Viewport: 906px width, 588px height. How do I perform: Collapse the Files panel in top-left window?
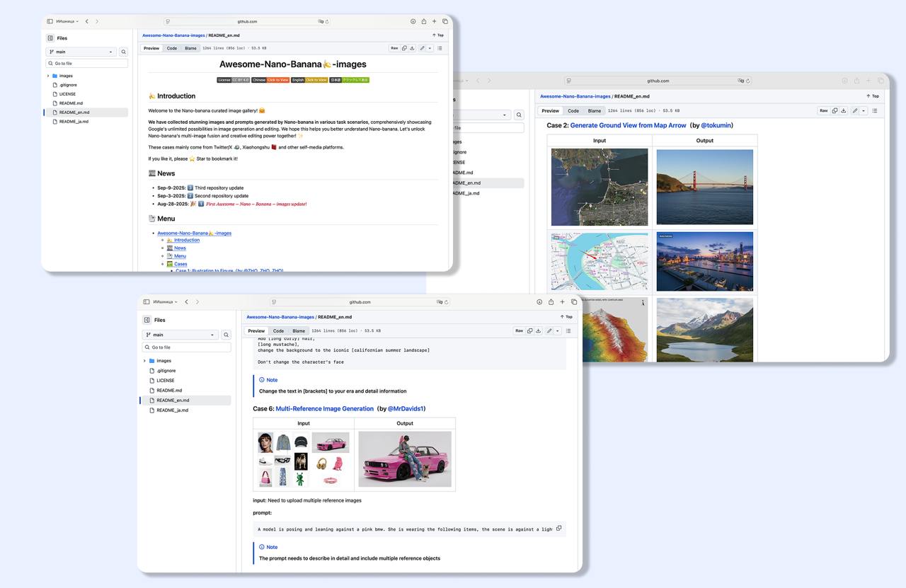tap(50, 38)
